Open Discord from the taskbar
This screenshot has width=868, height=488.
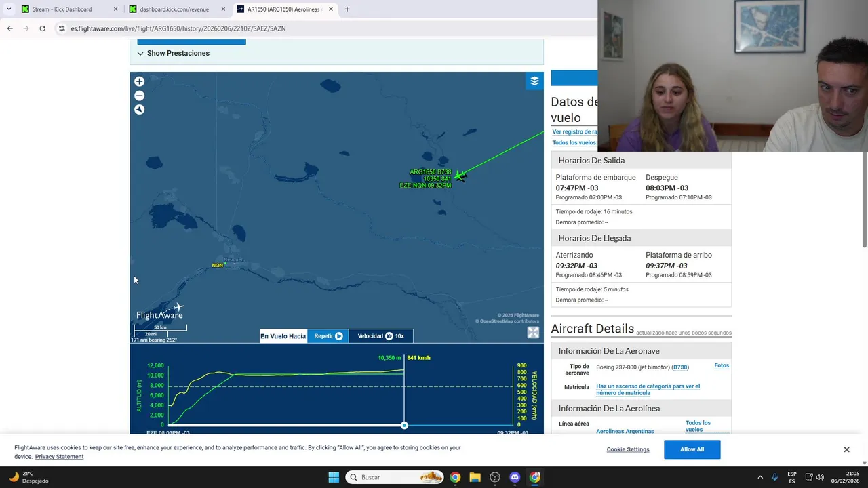(515, 477)
